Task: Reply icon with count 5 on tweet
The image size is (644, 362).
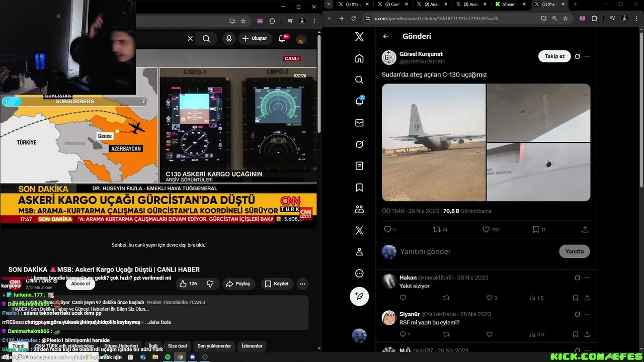Action: pos(387,229)
